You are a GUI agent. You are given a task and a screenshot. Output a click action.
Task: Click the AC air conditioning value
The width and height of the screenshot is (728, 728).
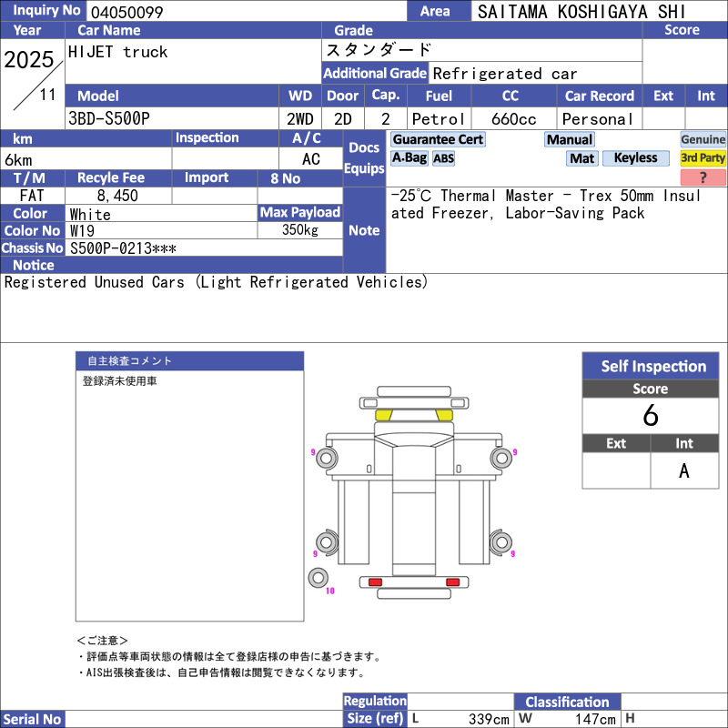(310, 159)
